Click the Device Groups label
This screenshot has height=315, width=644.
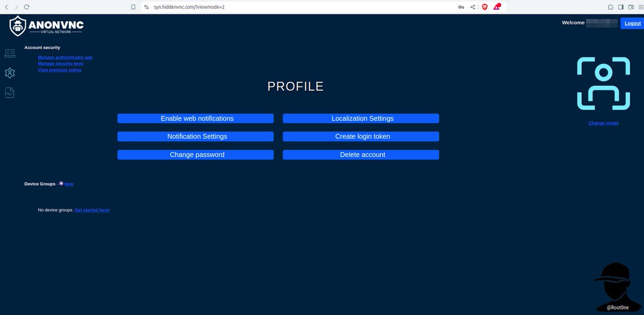point(40,184)
